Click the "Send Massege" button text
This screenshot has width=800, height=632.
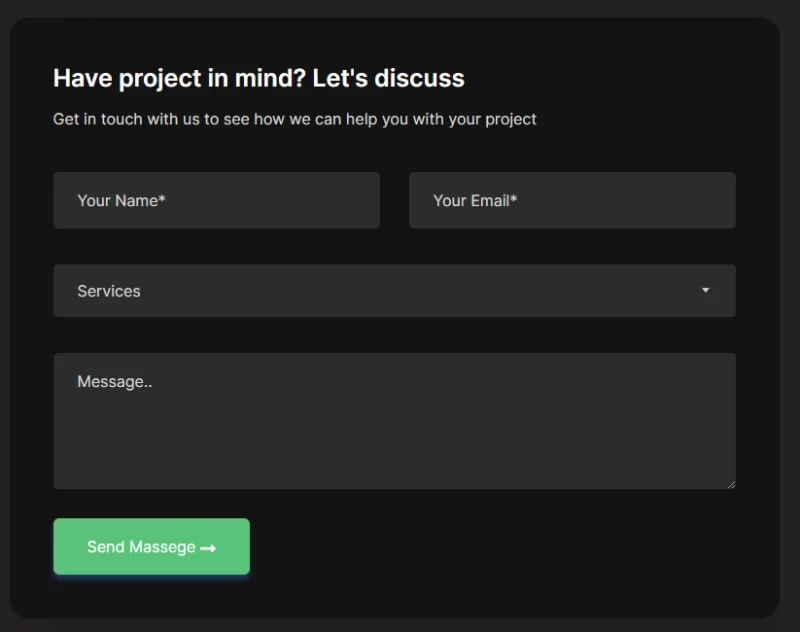pos(141,547)
